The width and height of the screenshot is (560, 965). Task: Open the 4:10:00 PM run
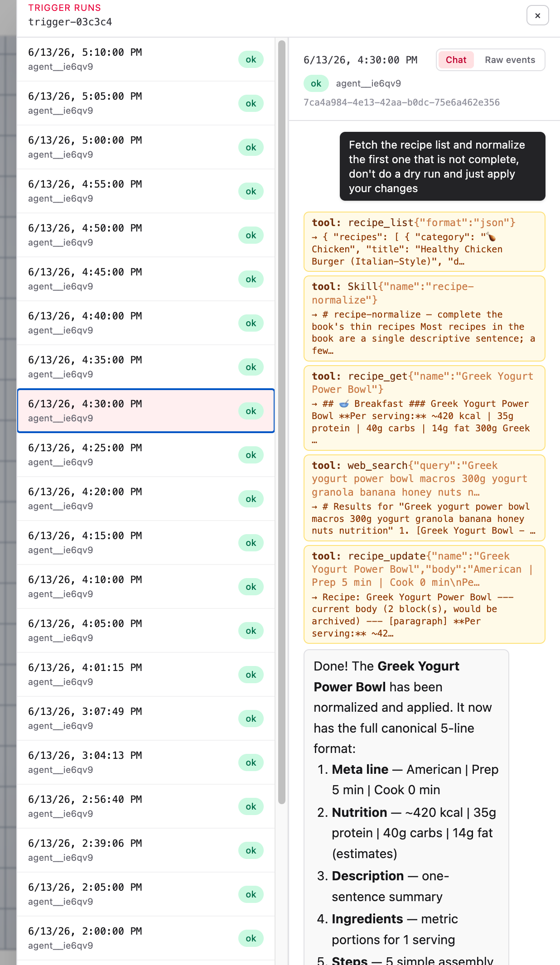pos(146,587)
